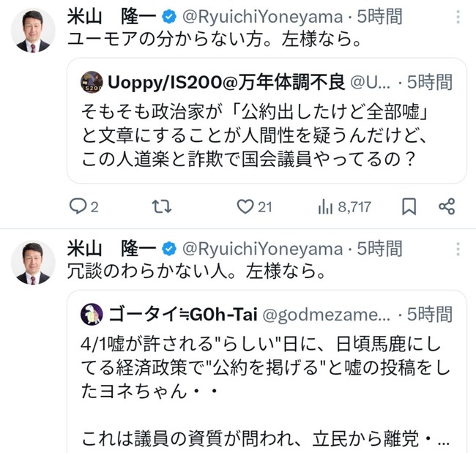The height and width of the screenshot is (453, 476).
Task: Click the 5時間 timestamp on the first tweet
Action: pyautogui.click(x=377, y=17)
